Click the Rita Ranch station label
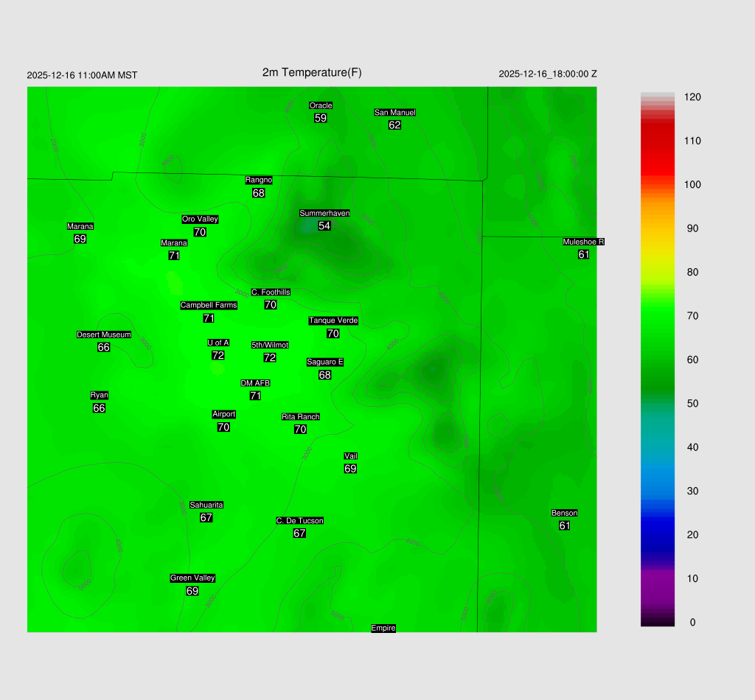The height and width of the screenshot is (700, 755). pos(301,416)
